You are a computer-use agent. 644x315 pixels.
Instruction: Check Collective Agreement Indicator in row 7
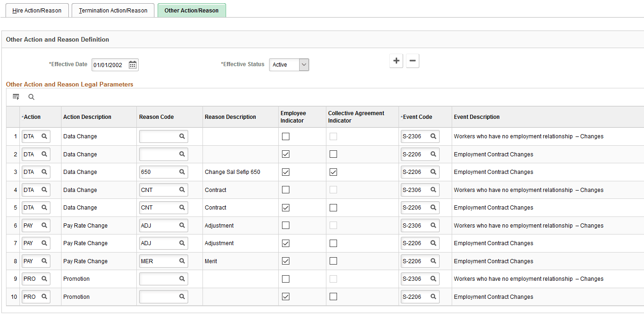pyautogui.click(x=333, y=243)
